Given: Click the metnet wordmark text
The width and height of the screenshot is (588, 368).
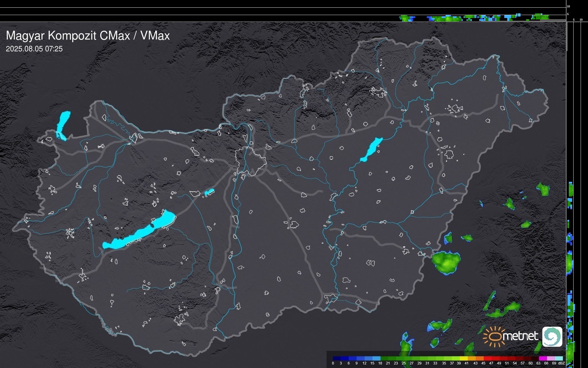Looking at the screenshot, I should click(520, 336).
